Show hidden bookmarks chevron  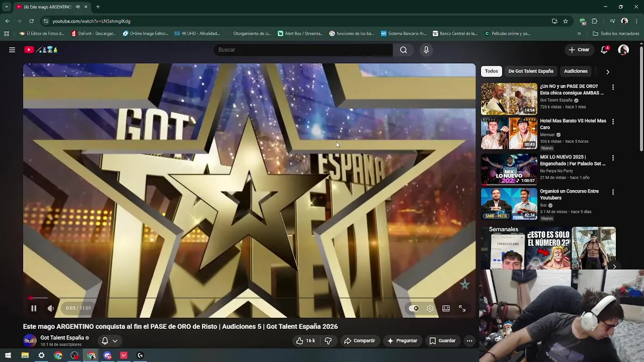579,34
